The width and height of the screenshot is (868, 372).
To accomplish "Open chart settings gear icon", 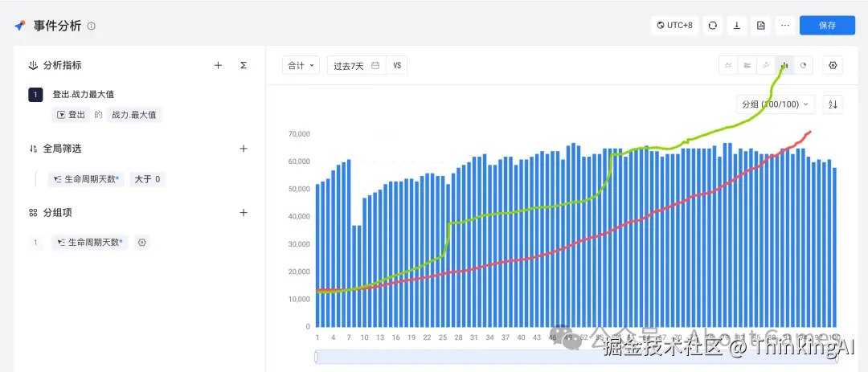I will point(833,65).
